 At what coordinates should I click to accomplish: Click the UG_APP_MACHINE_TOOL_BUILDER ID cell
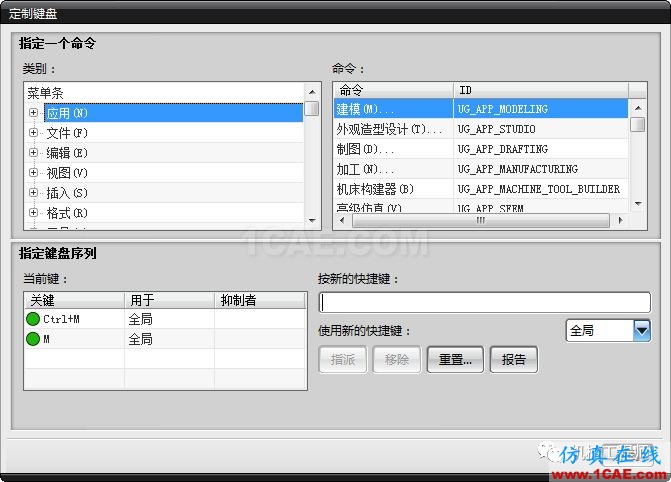point(538,189)
